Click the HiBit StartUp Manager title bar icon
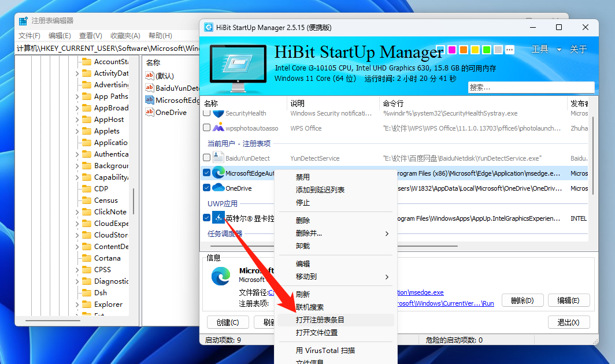Screen dimensions: 615x364 [x=209, y=28]
